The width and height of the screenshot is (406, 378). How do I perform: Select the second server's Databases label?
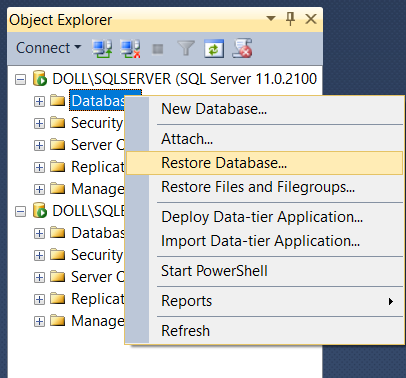pos(97,233)
